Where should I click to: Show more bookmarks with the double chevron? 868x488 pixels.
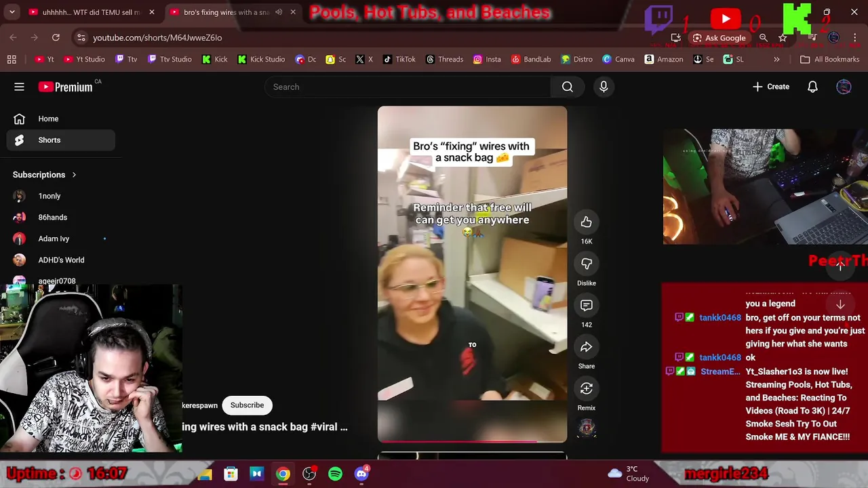[776, 60]
